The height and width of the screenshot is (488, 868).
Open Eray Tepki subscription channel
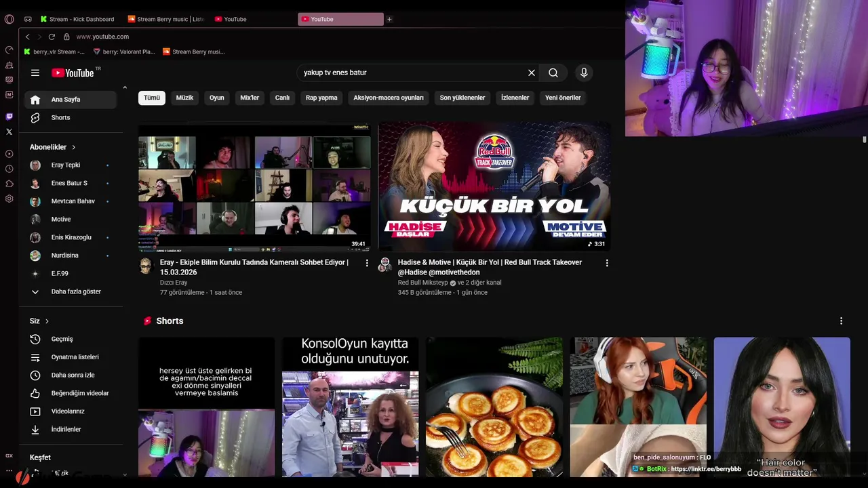coord(71,165)
